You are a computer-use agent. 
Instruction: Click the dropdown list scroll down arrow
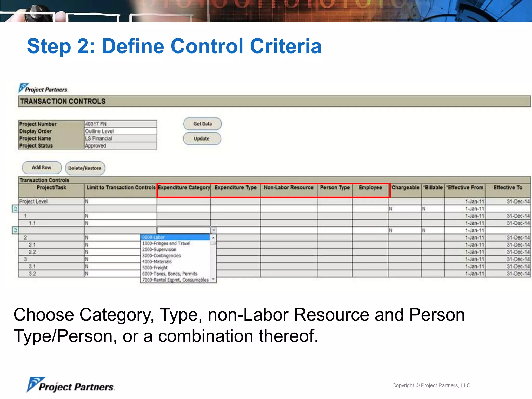213,279
